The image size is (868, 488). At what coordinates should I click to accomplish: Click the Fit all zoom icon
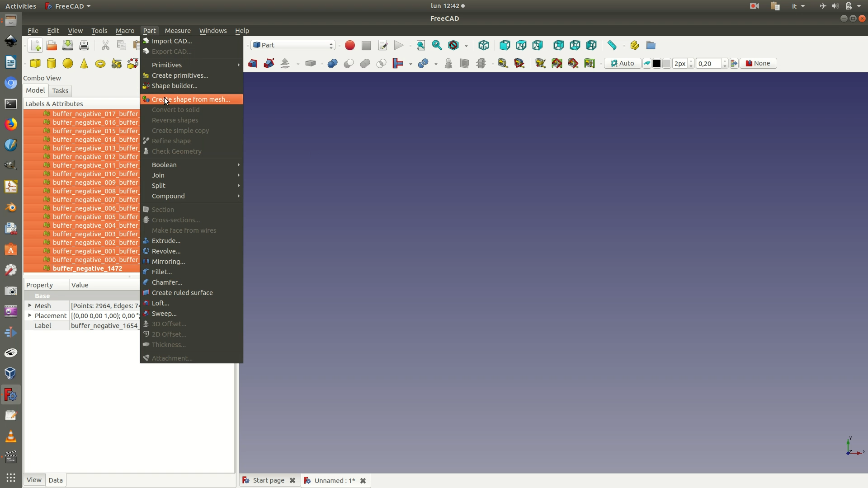(x=421, y=45)
